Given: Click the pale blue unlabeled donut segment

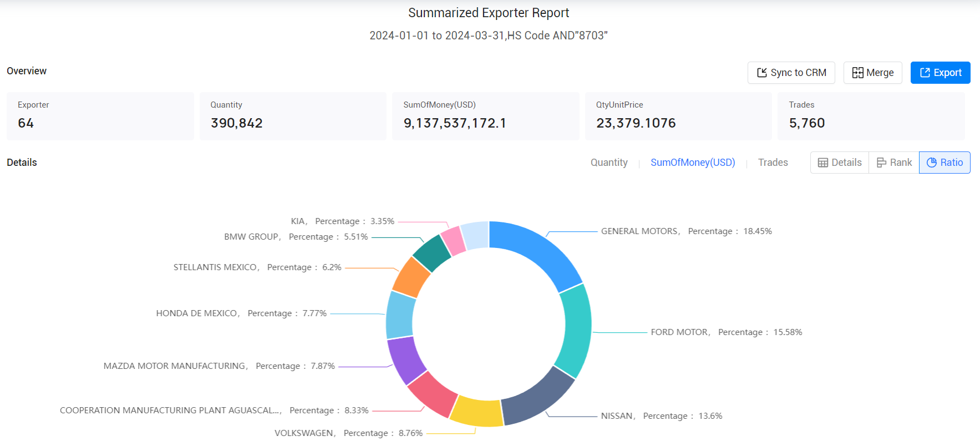Looking at the screenshot, I should (475, 236).
